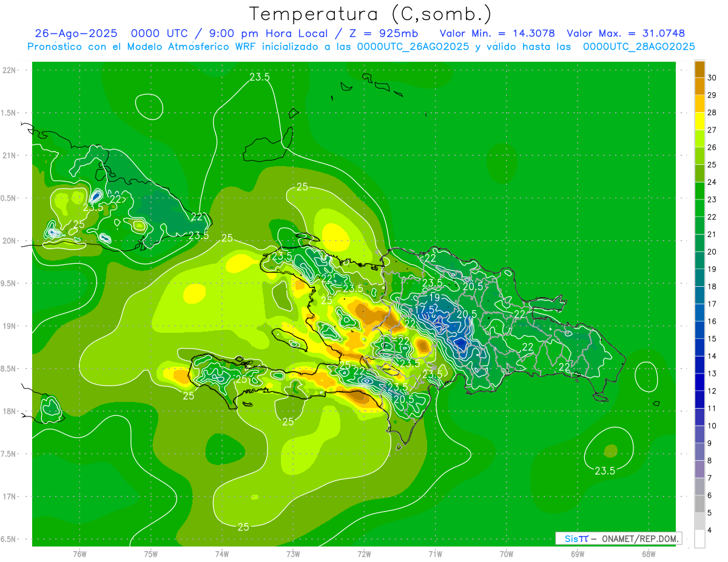Click the latitude axis label '6.5N'
This screenshot has width=728, height=562.
point(10,539)
